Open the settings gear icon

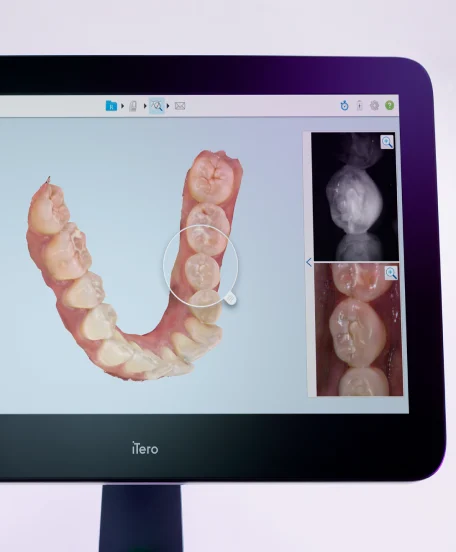[374, 105]
